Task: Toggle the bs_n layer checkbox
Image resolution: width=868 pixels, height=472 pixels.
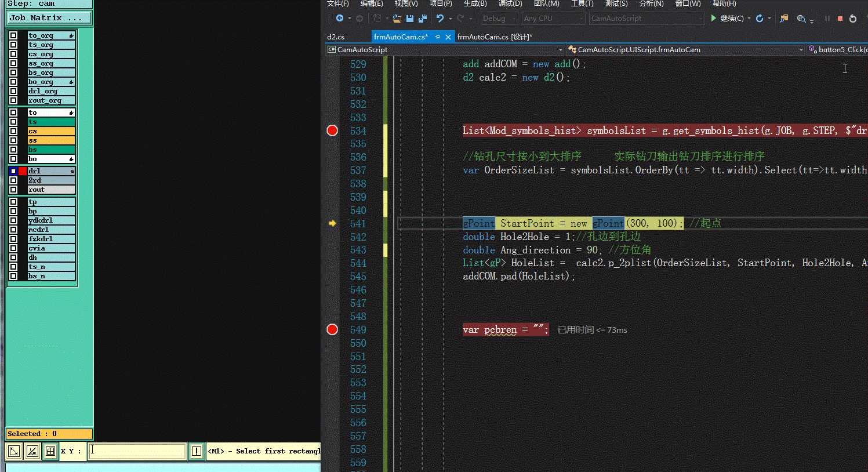Action: pos(13,276)
